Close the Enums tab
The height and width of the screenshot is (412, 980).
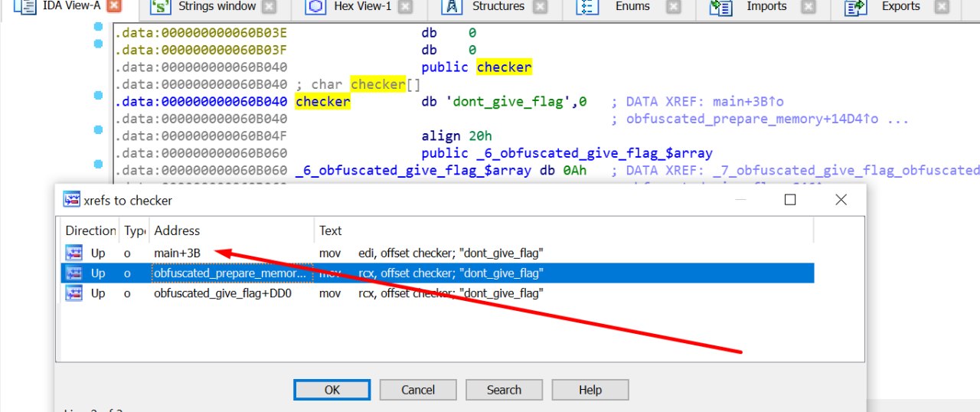(673, 7)
